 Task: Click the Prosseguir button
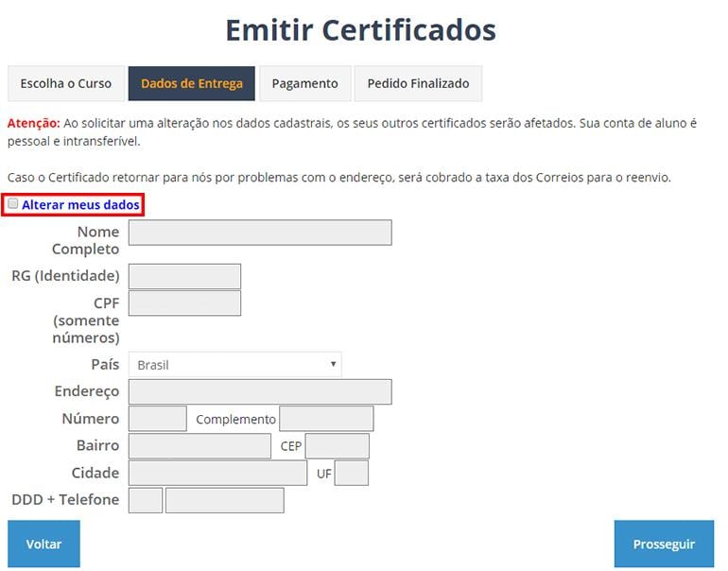point(664,544)
